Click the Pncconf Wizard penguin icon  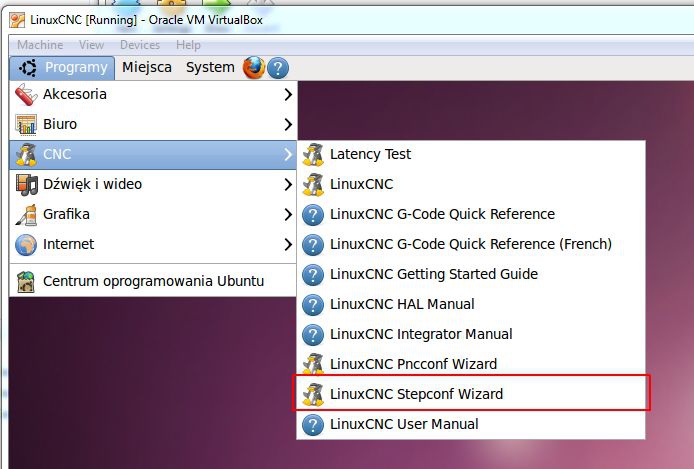(x=313, y=365)
